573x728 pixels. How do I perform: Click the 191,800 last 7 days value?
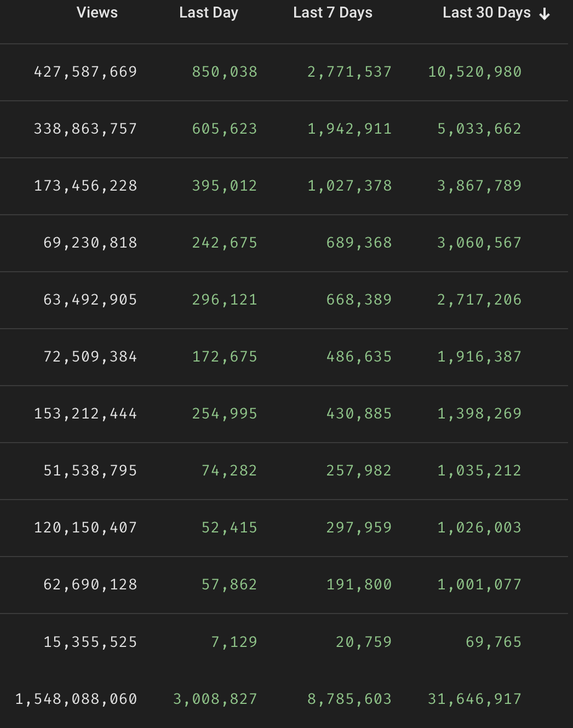pyautogui.click(x=359, y=584)
